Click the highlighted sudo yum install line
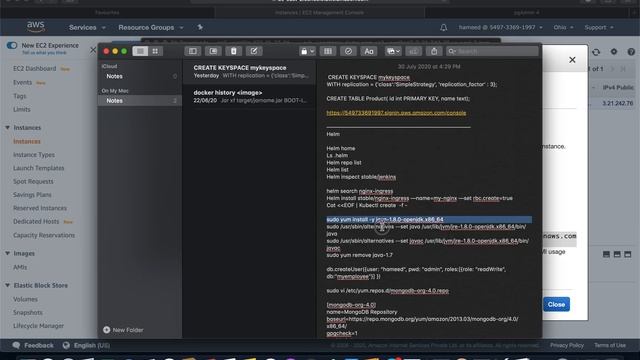This screenshot has width=640, height=360. [429, 220]
